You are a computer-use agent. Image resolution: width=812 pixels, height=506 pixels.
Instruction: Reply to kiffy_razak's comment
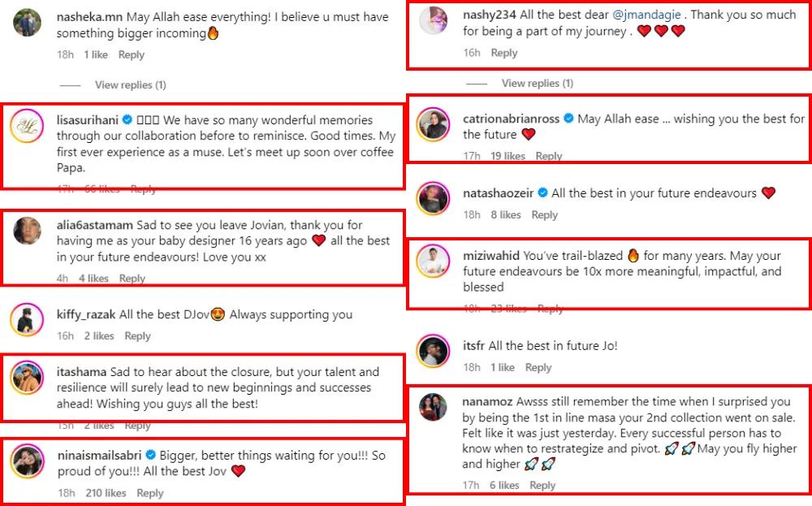[x=137, y=336]
